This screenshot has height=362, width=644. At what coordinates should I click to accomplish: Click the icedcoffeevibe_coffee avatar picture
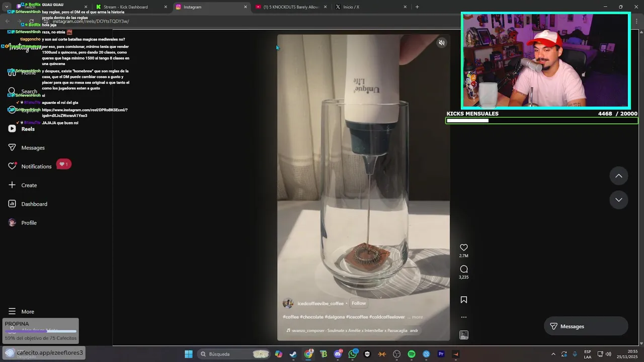(288, 303)
